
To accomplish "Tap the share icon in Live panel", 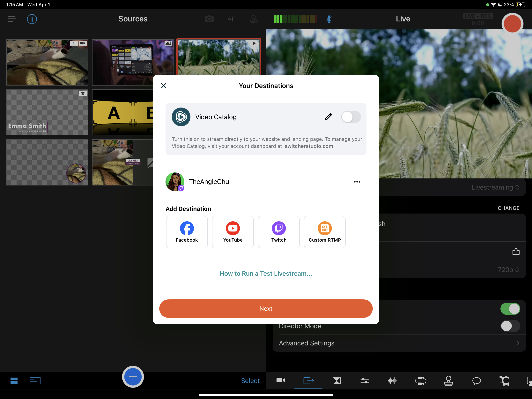I will 516,251.
